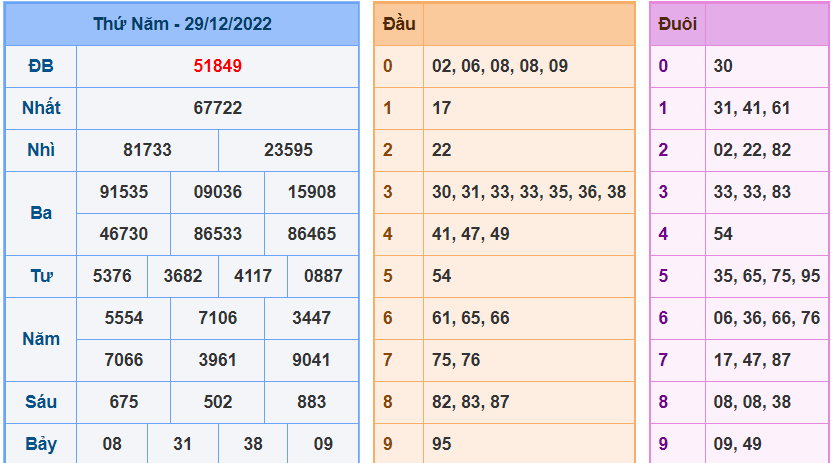Select Đuôi row '33, 33, 83'
Screen dimensions: 831x463
(x=752, y=192)
